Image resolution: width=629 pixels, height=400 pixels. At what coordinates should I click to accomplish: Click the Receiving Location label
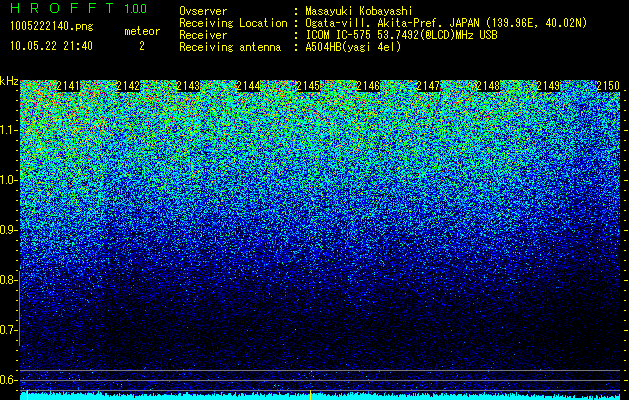(233, 23)
